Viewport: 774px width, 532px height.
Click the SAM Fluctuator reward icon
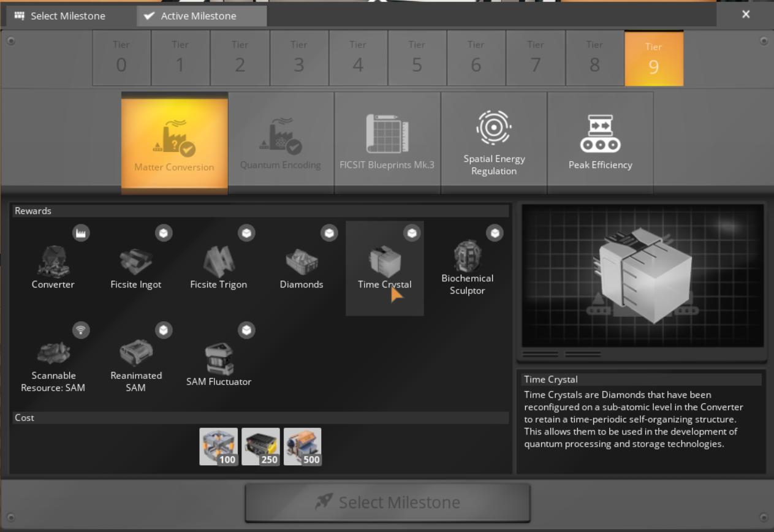(x=218, y=355)
